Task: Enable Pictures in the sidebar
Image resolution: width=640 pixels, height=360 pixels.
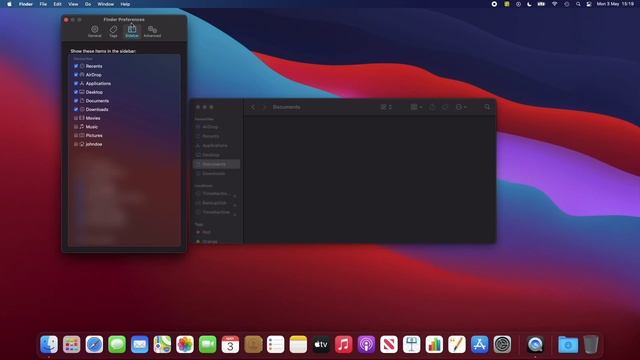Action: point(76,135)
